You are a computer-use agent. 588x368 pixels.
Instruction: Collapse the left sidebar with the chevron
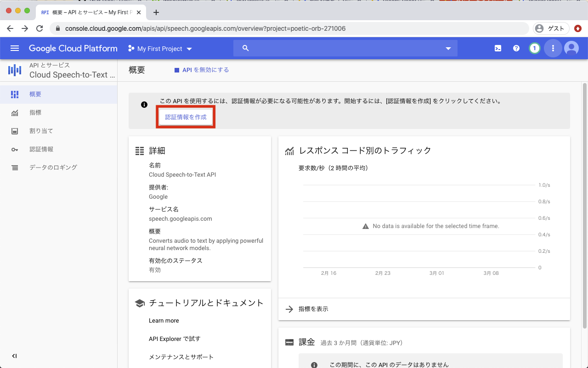click(x=14, y=356)
